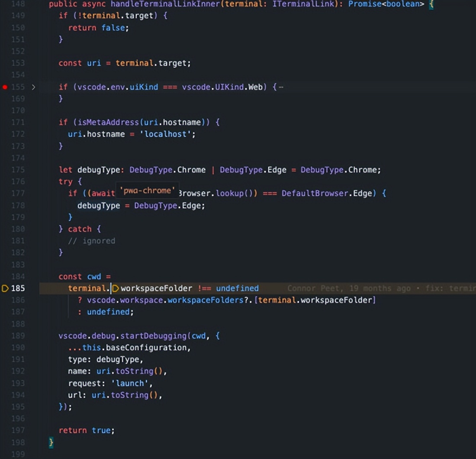Click line number 185 in gutter

tap(18, 288)
